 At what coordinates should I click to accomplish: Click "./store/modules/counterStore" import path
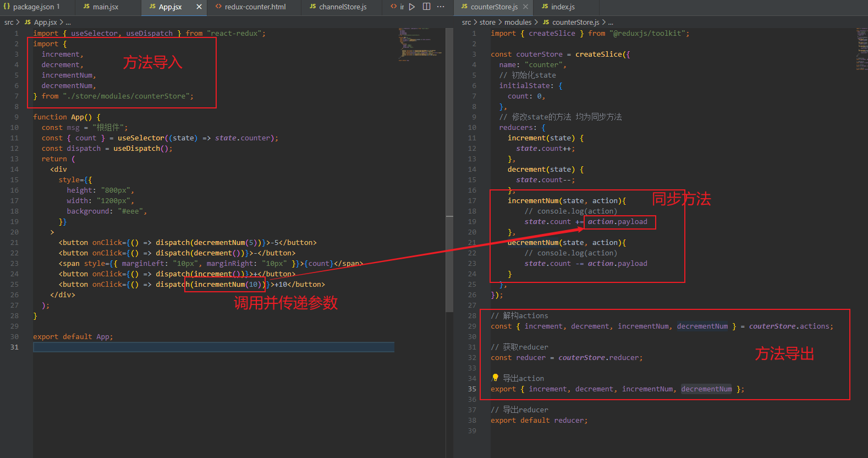tap(126, 96)
